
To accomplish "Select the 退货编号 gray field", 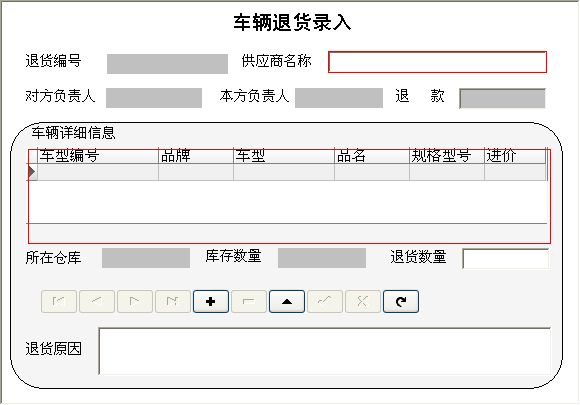I will click(x=167, y=64).
